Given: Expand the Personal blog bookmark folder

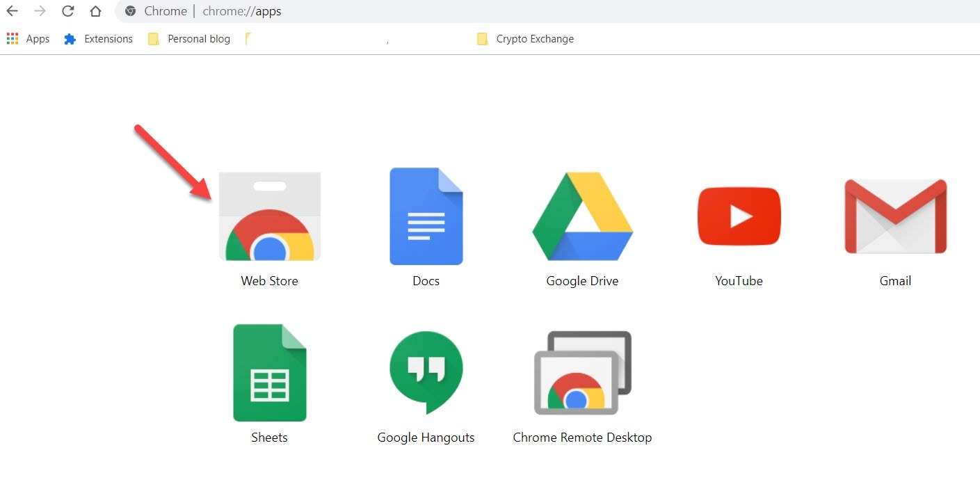Looking at the screenshot, I should coord(189,39).
